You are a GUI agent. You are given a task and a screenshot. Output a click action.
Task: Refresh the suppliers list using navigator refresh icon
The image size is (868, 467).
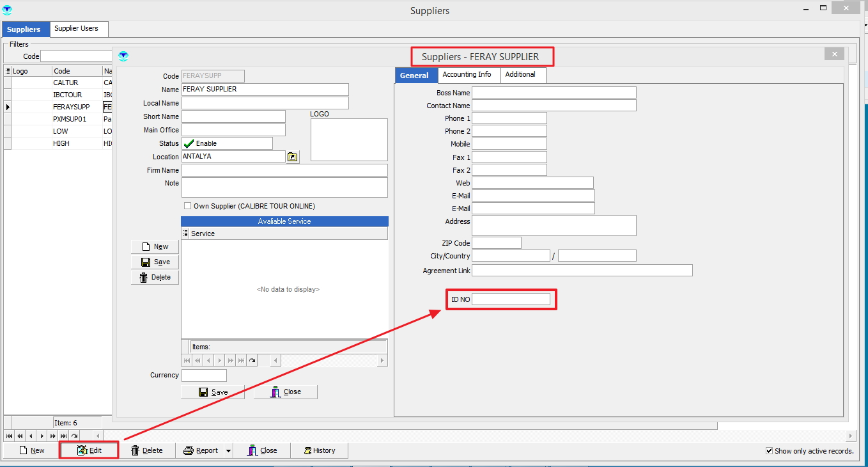coord(75,436)
